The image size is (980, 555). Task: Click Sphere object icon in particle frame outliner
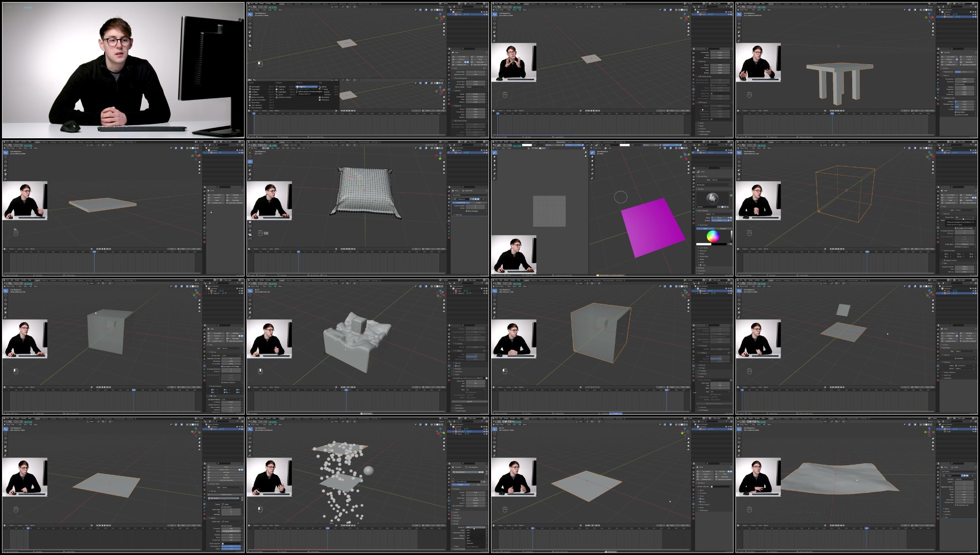click(456, 434)
